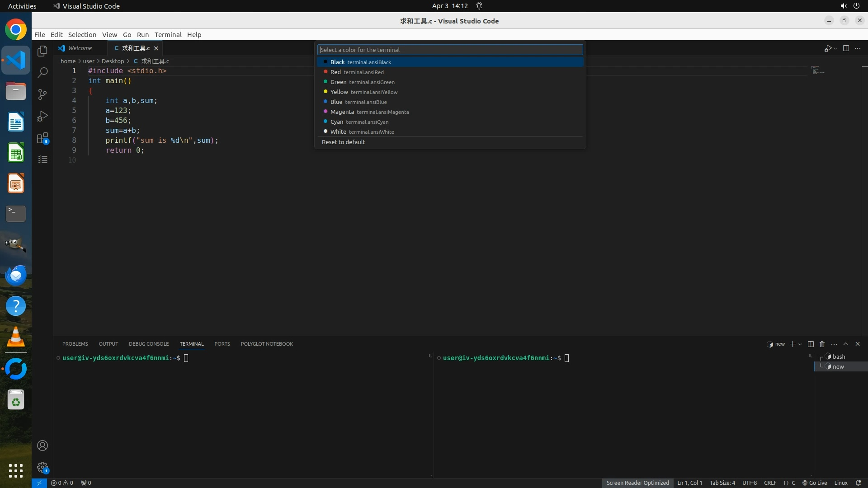The image size is (868, 488).
Task: Toggle the Go Live server
Action: pos(815,483)
